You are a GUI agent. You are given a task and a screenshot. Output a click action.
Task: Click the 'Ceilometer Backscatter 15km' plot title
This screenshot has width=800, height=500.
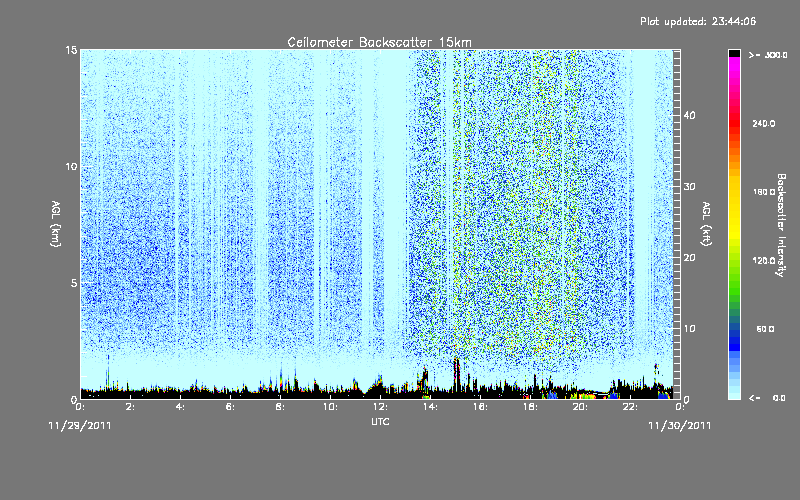point(379,42)
